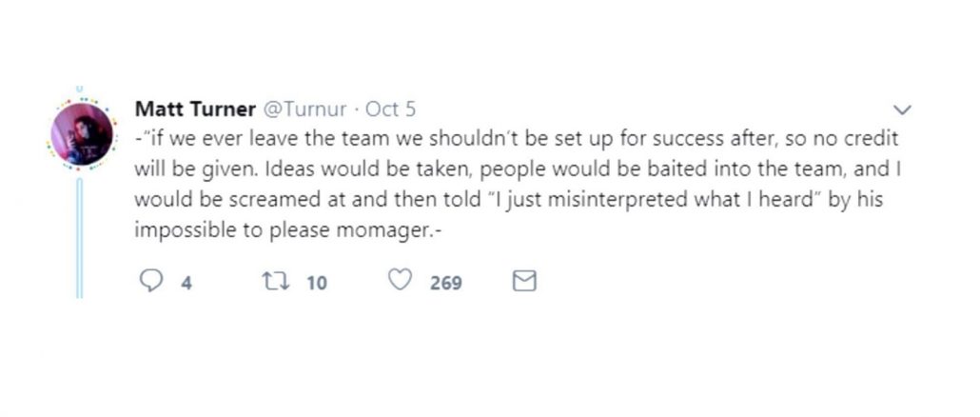The height and width of the screenshot is (417, 980).
Task: Click the reply count of 4
Action: [x=186, y=282]
